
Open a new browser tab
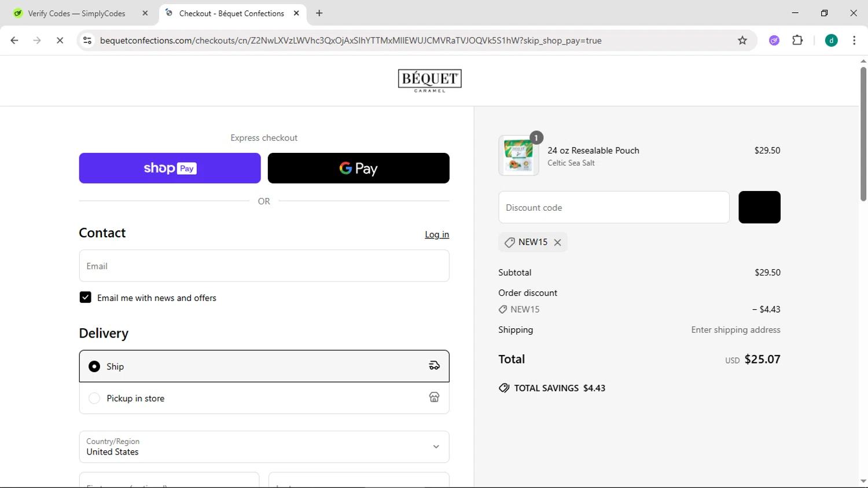click(x=319, y=13)
